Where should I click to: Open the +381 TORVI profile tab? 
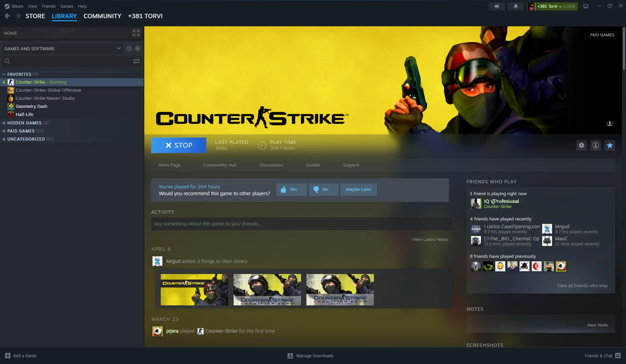(x=145, y=16)
